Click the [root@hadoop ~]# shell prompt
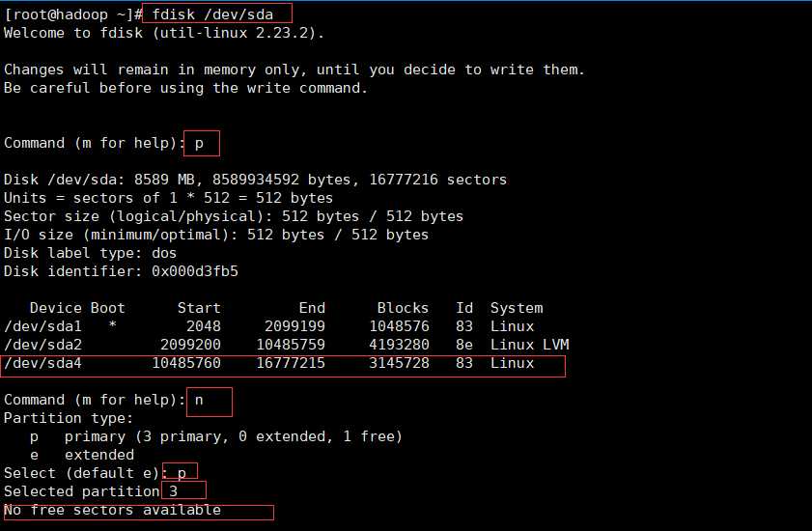This screenshot has height=531, width=812. pos(72,14)
